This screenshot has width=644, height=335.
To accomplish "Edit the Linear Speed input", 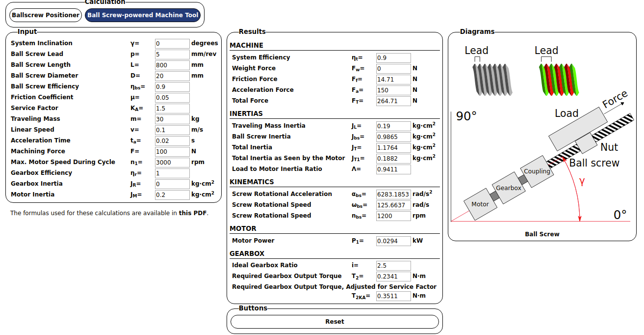I will click(x=172, y=130).
